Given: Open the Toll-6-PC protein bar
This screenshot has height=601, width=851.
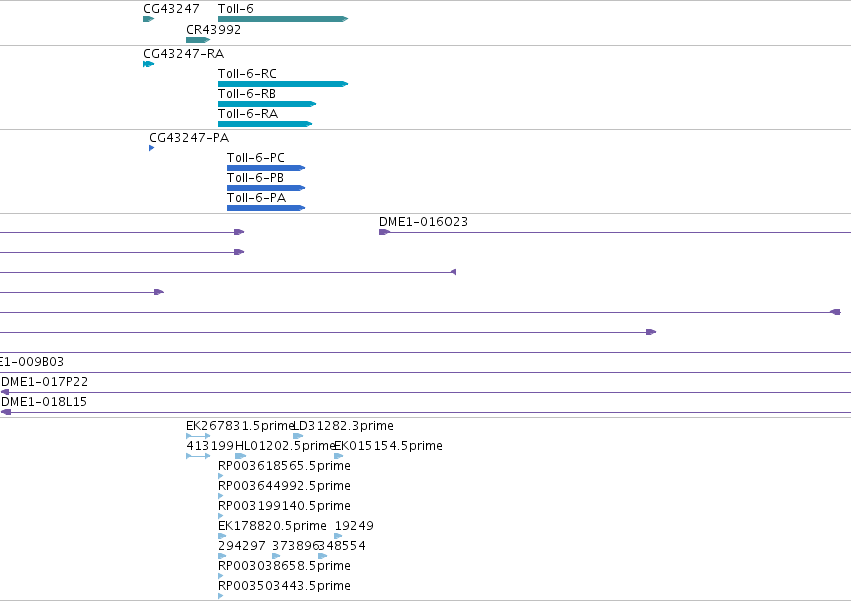Looking at the screenshot, I should [266, 168].
